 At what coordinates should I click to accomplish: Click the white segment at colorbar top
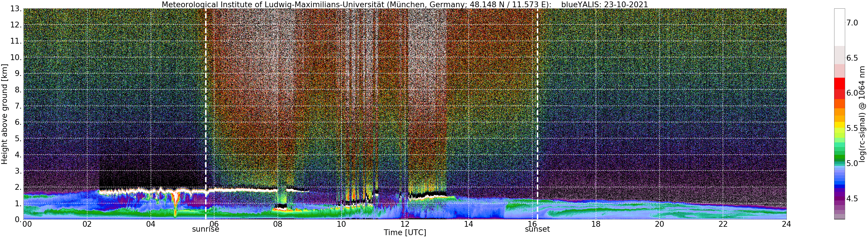[x=839, y=27]
